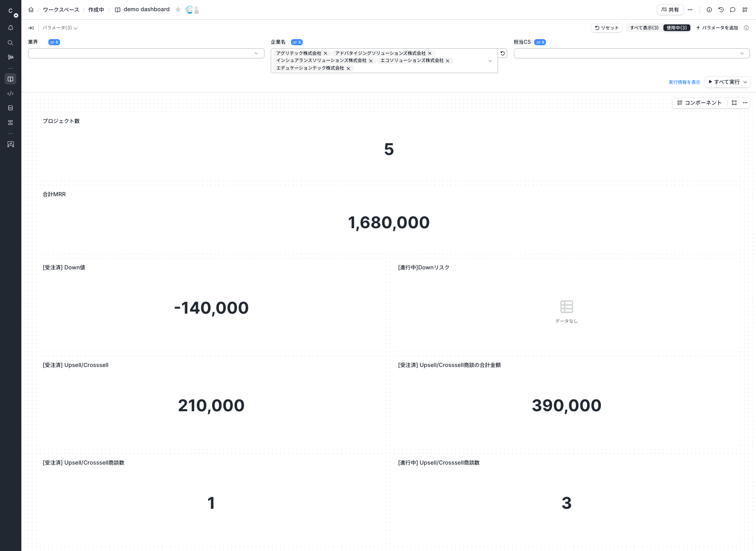Remove the エコソリューションズ株式会社 chip

pos(447,60)
